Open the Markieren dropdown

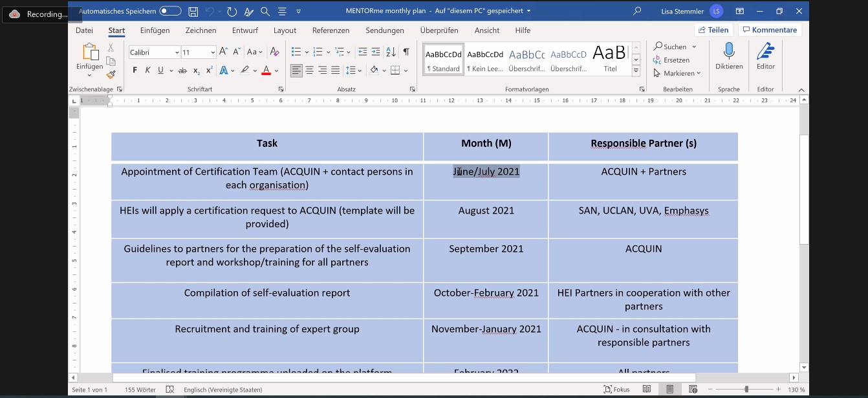coord(677,73)
